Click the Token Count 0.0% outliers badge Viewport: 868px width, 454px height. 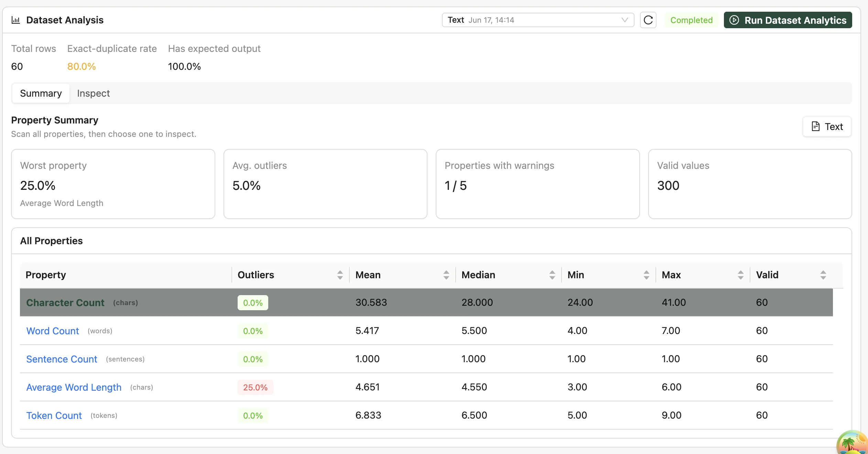253,415
